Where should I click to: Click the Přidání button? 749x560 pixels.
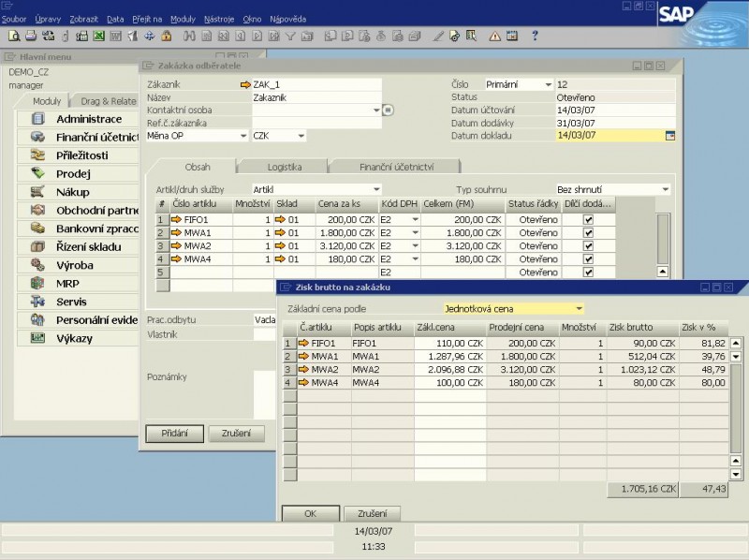tap(174, 434)
